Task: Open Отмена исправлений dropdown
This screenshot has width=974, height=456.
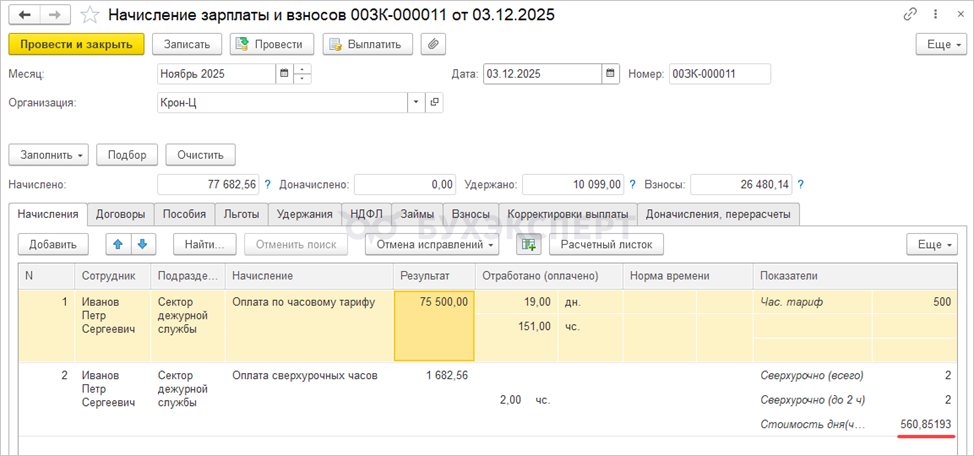Action: (432, 244)
